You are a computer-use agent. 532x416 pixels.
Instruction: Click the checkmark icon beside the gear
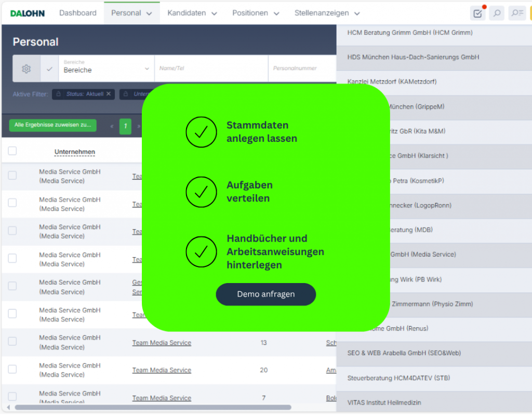pos(49,69)
